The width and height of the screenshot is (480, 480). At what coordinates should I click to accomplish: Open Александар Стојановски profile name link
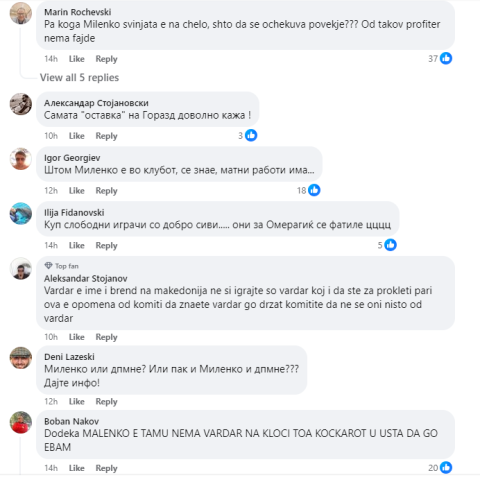(96, 103)
